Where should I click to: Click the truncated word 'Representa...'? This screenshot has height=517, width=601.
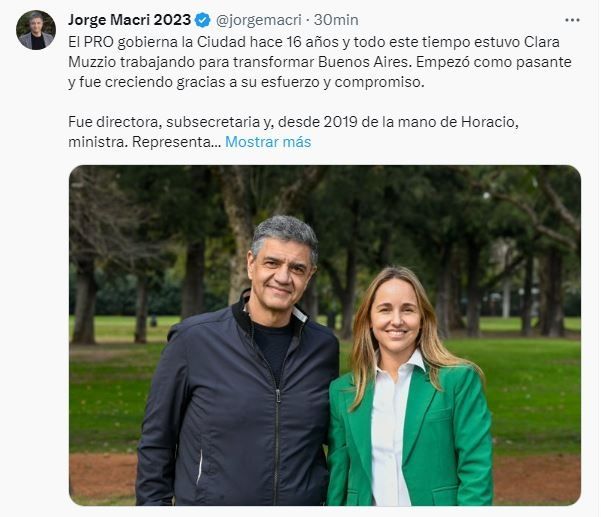pyautogui.click(x=177, y=142)
